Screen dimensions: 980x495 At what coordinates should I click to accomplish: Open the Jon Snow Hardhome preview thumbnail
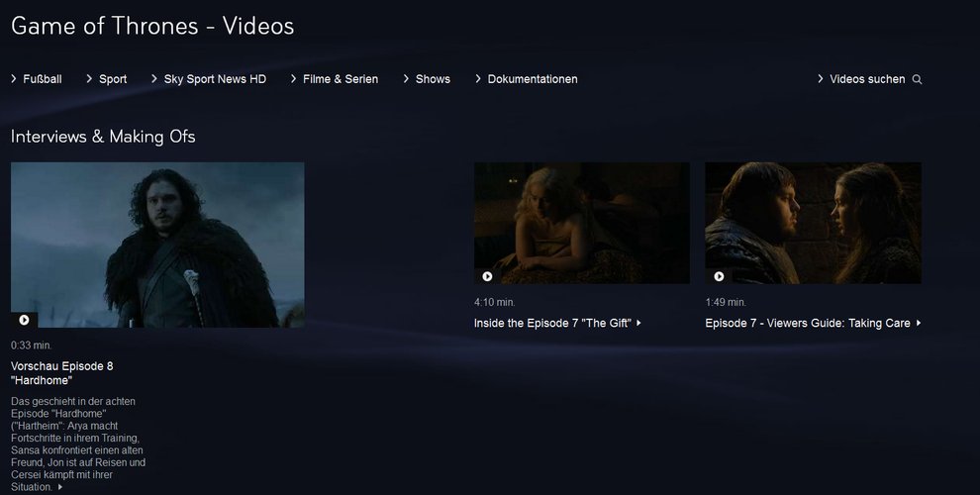click(x=157, y=245)
